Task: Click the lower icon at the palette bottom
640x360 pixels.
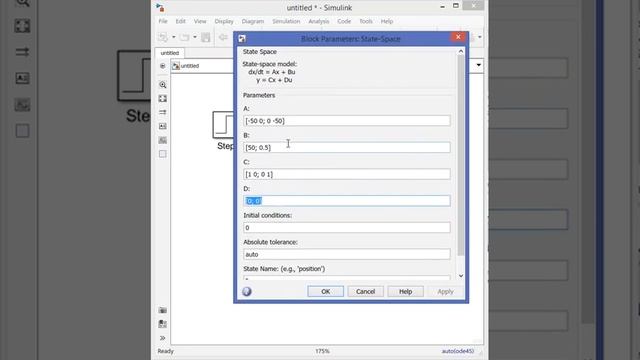Action: click(162, 324)
